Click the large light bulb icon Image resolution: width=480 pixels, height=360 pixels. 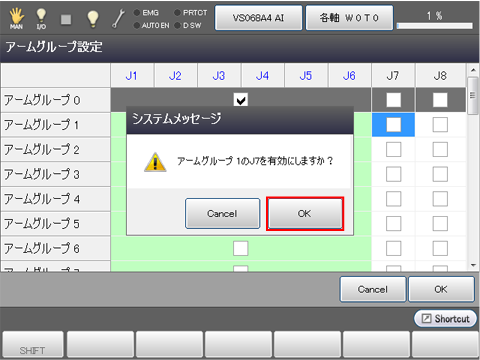pos(92,18)
